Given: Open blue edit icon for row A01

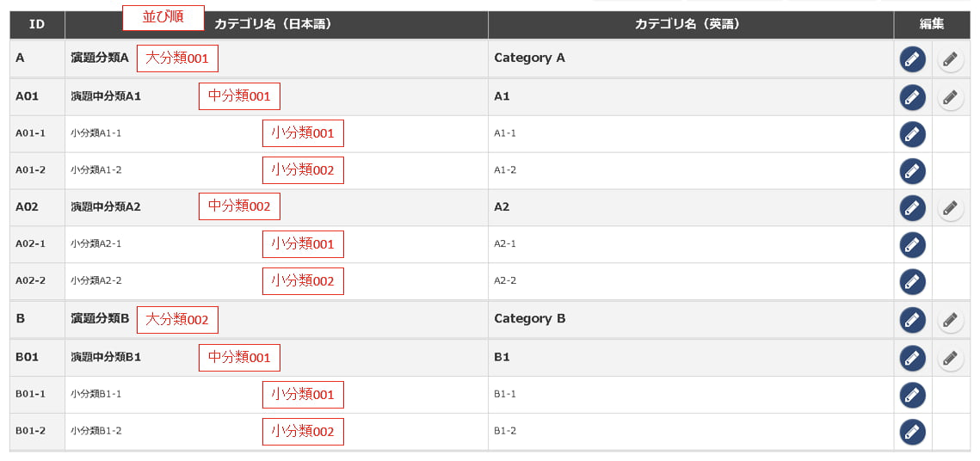Looking at the screenshot, I should point(912,97).
